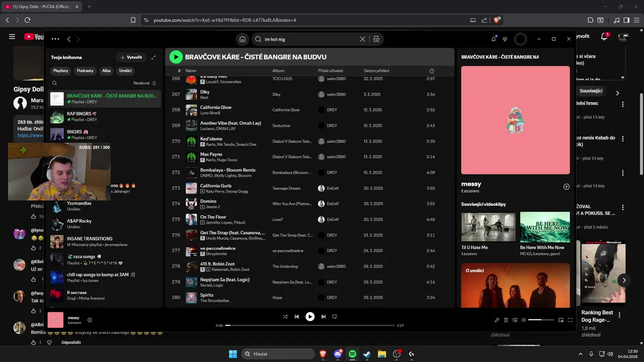Sort tracks by the Název column
644x362 pixels.
click(x=191, y=71)
